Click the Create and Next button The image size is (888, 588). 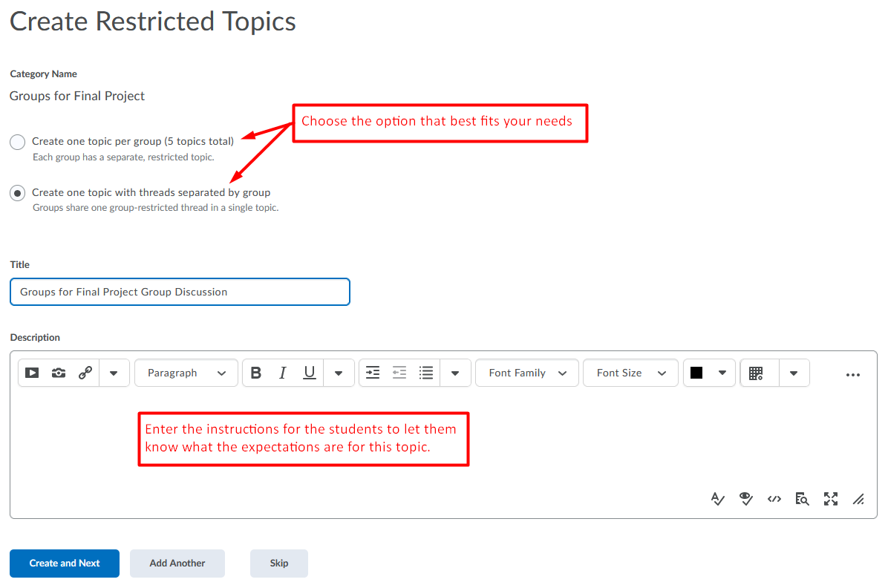pos(65,563)
